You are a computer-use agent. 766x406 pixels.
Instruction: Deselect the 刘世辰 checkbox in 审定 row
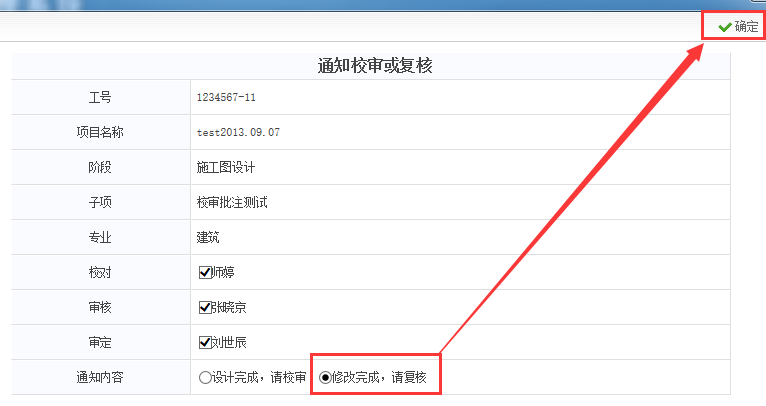(x=205, y=342)
